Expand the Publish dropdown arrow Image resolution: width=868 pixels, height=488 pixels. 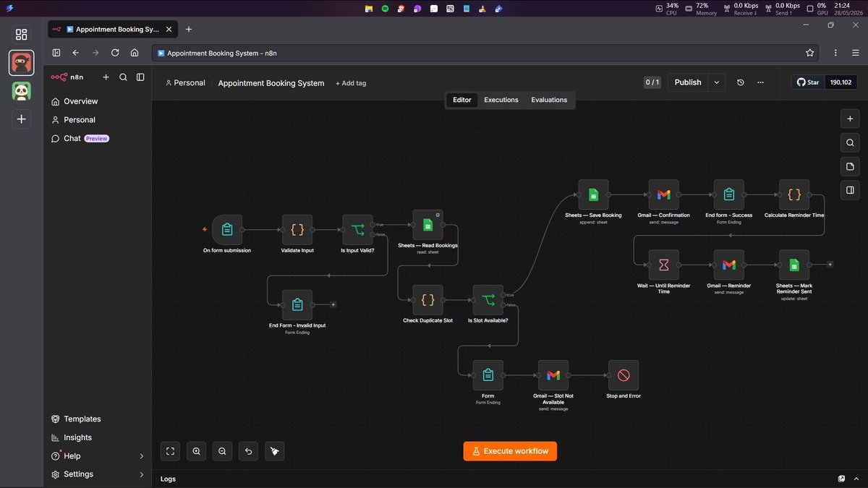coord(716,82)
